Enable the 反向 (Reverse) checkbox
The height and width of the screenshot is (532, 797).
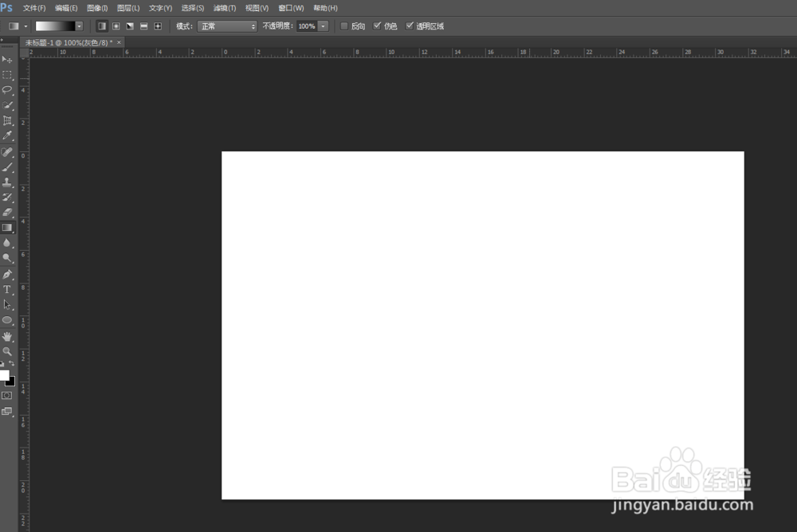(344, 26)
